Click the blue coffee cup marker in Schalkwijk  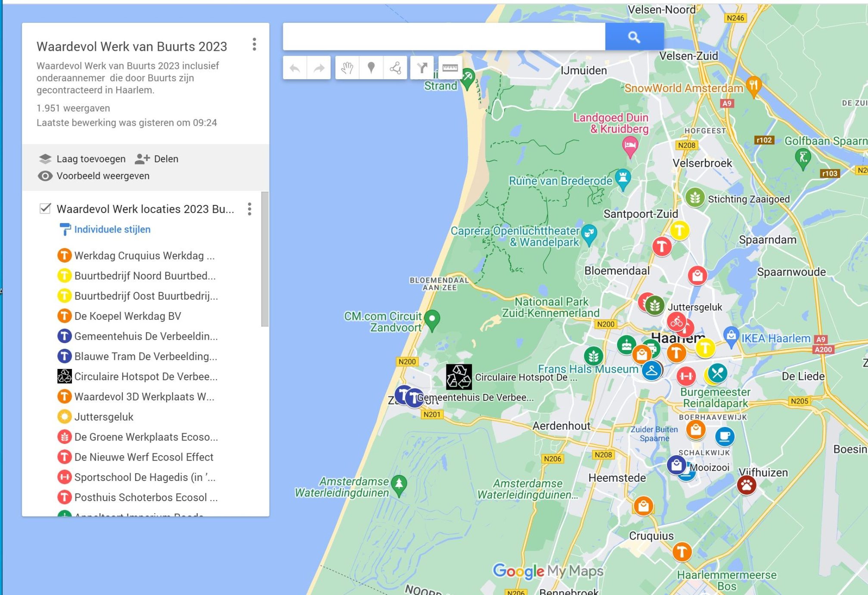[x=725, y=437]
